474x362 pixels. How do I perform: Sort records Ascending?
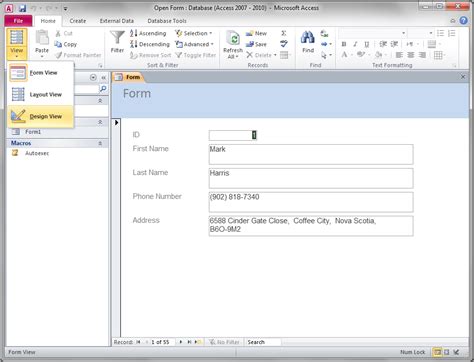(148, 33)
